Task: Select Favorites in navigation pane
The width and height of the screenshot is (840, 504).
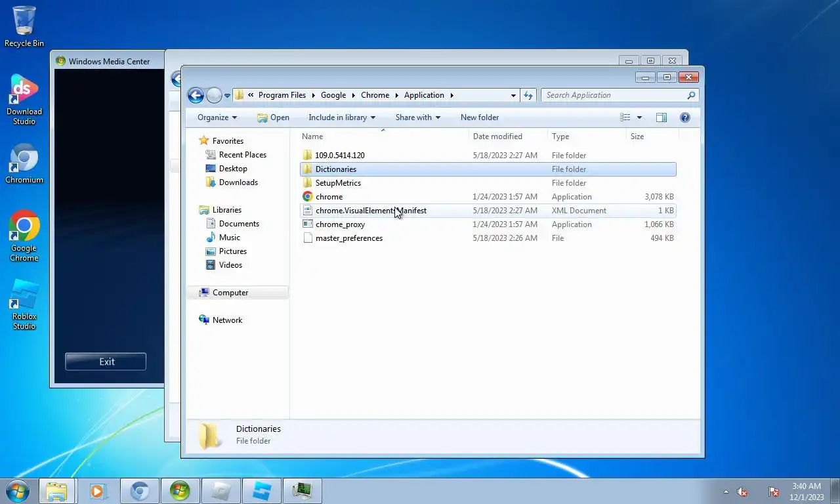Action: [x=228, y=140]
